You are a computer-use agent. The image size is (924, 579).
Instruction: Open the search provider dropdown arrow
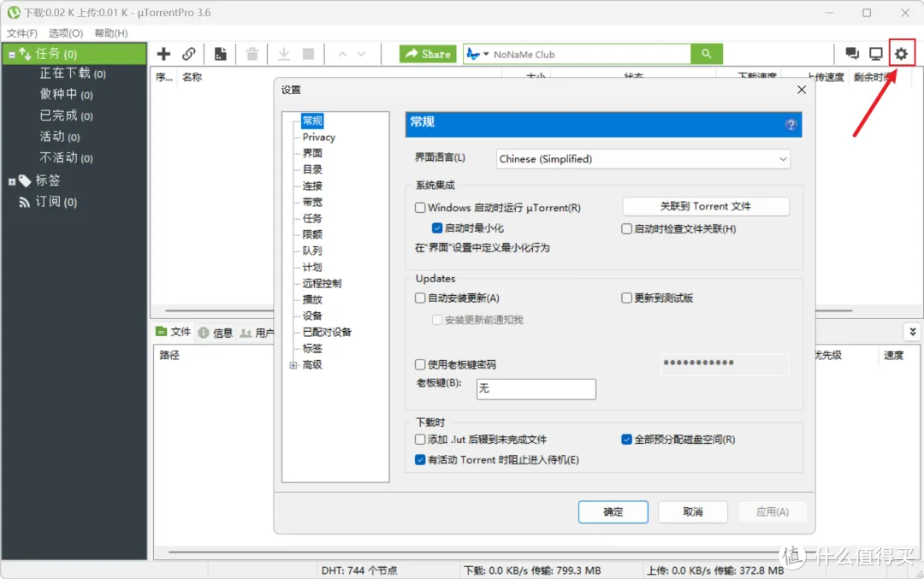tap(486, 54)
